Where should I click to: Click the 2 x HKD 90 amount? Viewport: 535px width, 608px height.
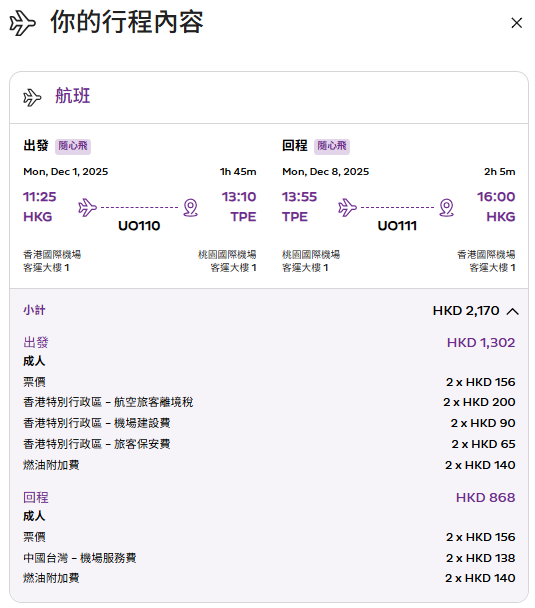coord(483,423)
